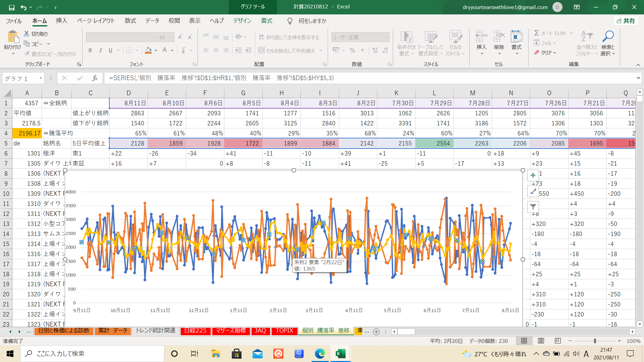The image size is (644, 362).
Task: Switch to the TOPIX sheet tab
Action: [x=284, y=331]
